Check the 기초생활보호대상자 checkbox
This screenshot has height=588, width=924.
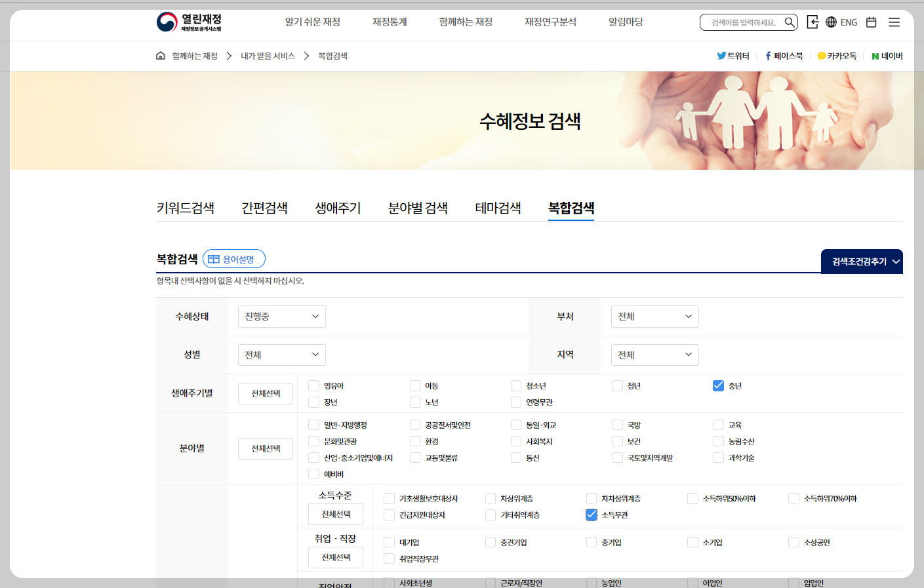click(390, 498)
